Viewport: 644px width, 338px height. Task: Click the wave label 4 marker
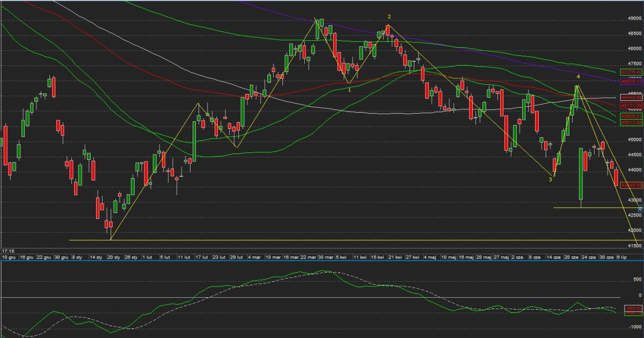click(x=578, y=77)
